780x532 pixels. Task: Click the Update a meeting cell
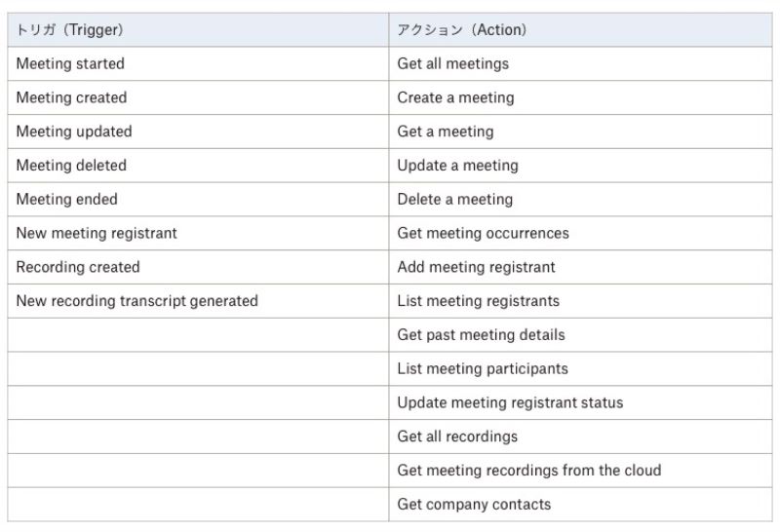tap(580, 165)
